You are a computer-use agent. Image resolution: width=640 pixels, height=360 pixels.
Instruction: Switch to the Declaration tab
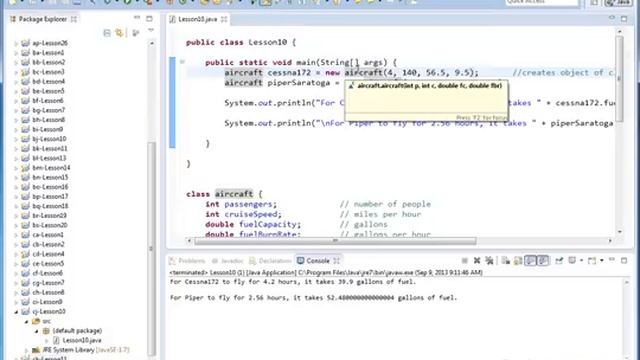270,261
